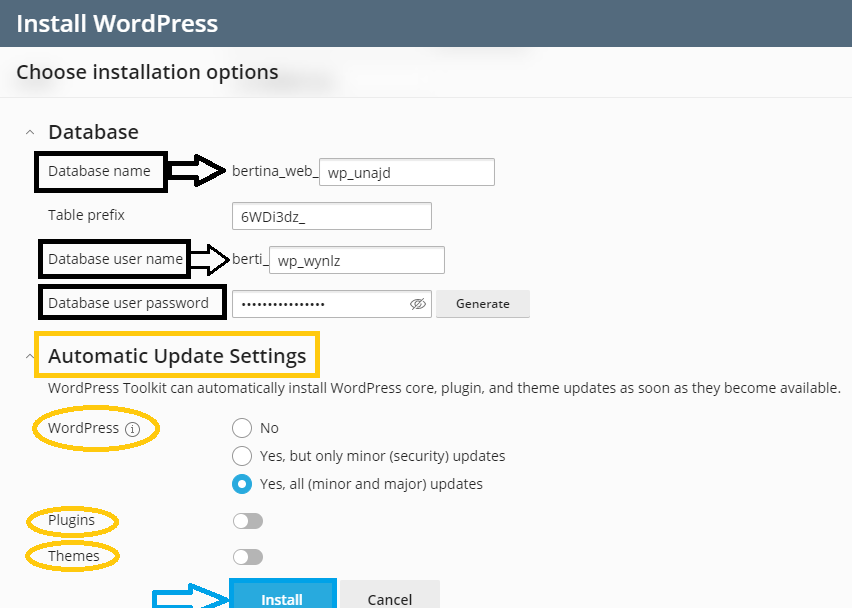Click the Install button
Viewport: 852px width, 608px height.
282,596
